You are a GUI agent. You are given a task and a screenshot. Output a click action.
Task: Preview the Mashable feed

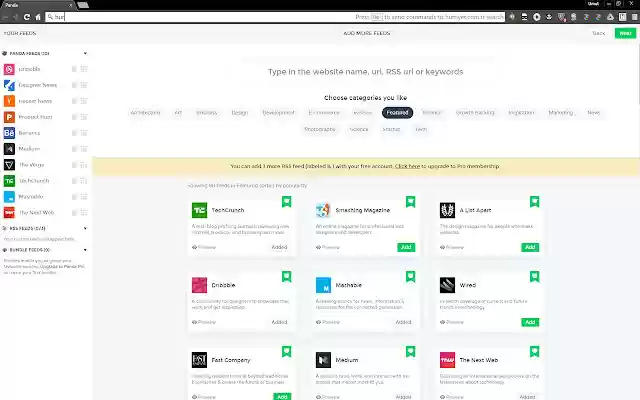tap(328, 322)
